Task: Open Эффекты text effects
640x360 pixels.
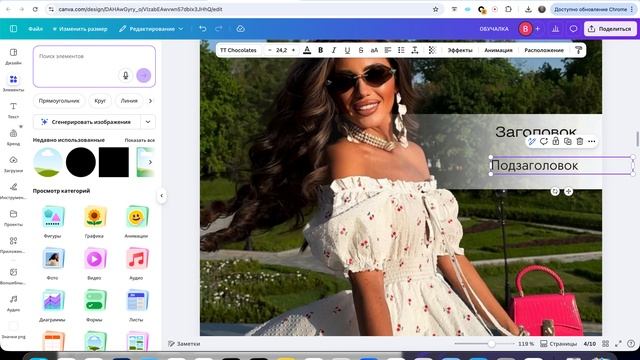Action: tap(460, 50)
